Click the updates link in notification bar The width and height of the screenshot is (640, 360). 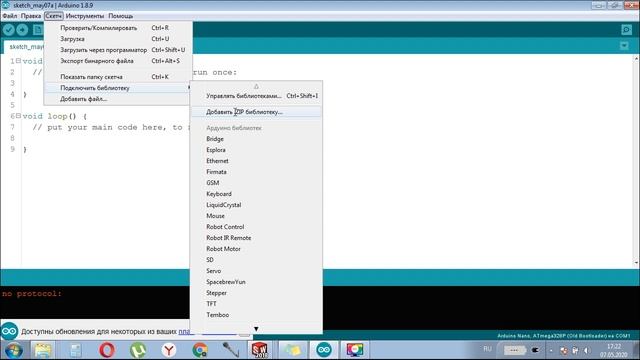point(184,332)
